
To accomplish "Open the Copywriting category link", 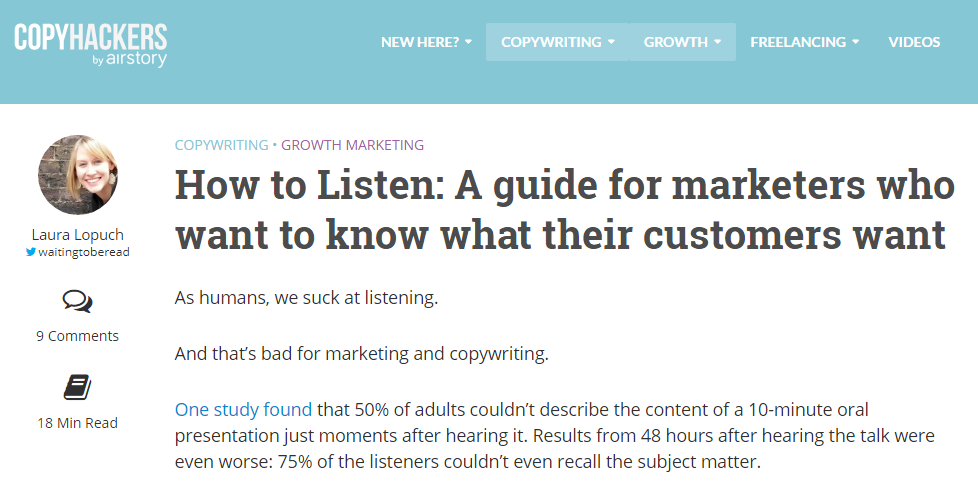I will point(221,145).
